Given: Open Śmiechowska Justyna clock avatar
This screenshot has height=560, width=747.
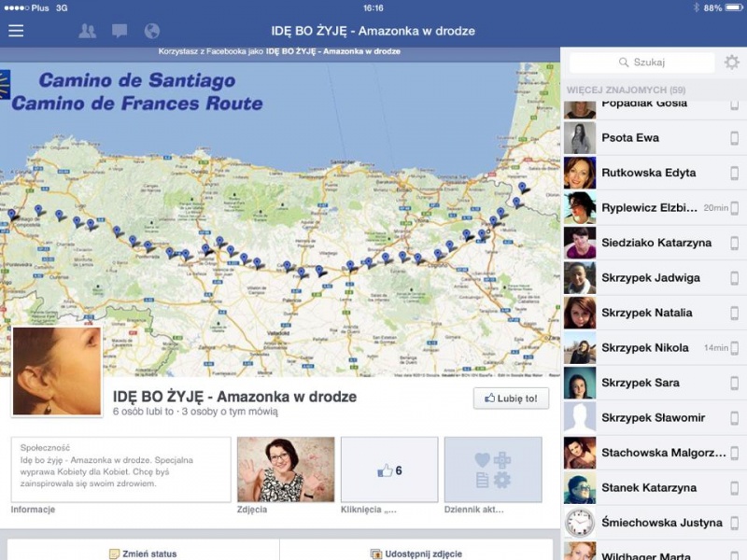Looking at the screenshot, I should click(x=580, y=523).
